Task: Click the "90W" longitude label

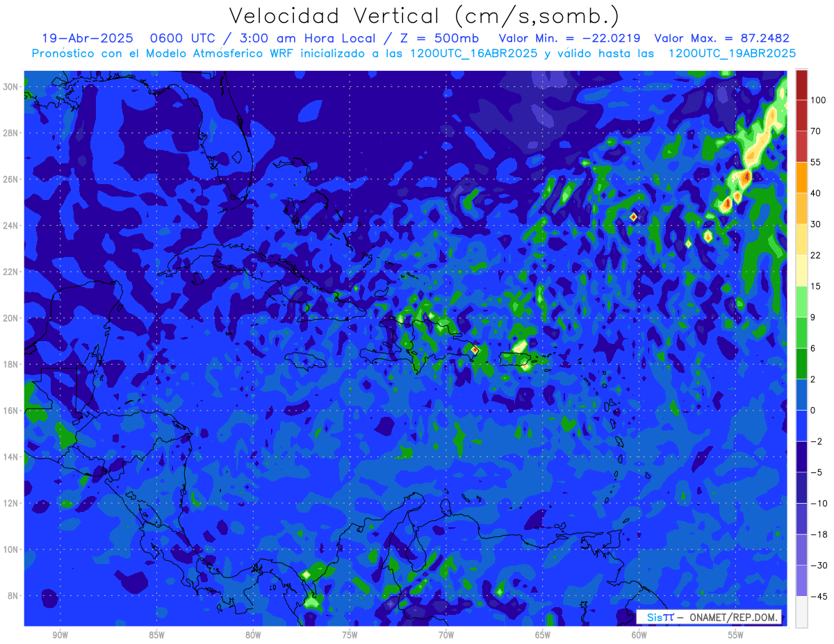Action: [60, 635]
